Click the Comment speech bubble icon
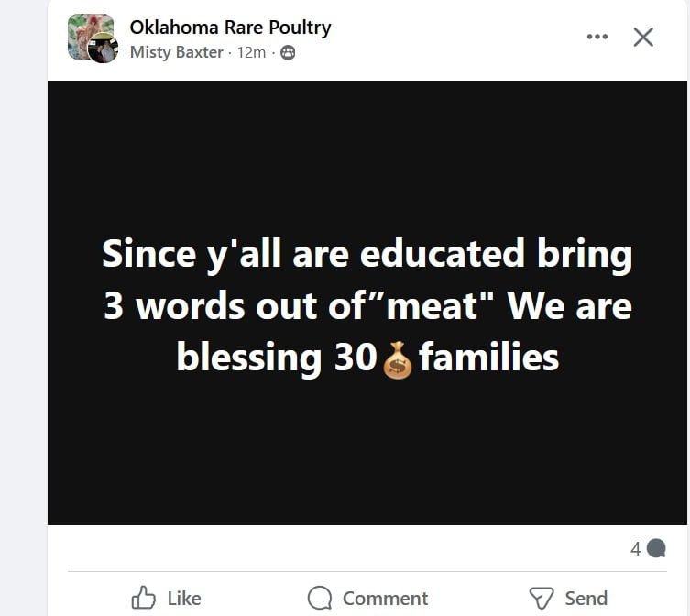The width and height of the screenshot is (690, 616). [x=320, y=598]
